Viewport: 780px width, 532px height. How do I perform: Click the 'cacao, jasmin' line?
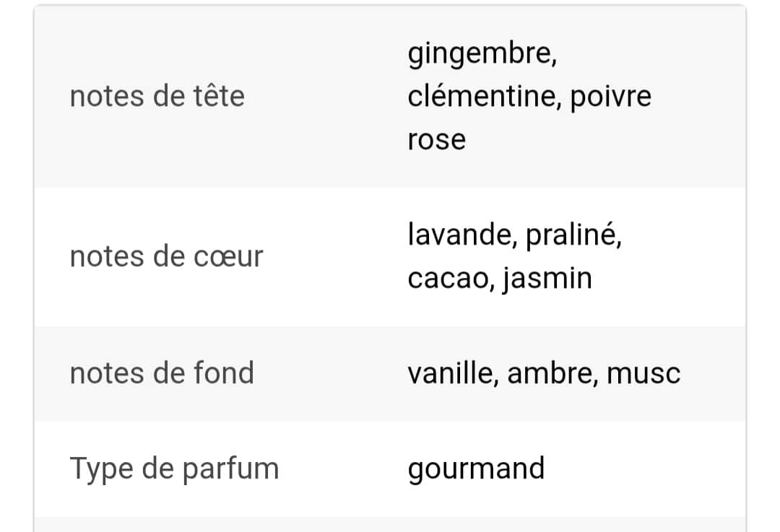coord(500,279)
